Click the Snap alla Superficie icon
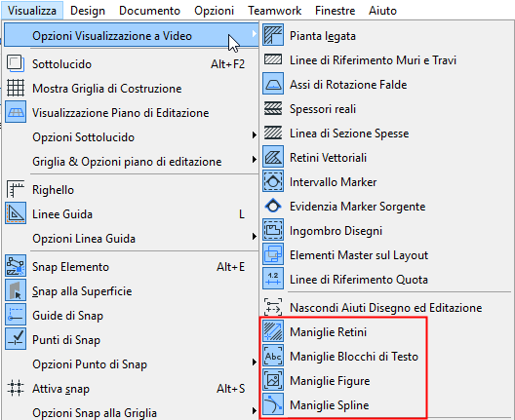This screenshot has height=420, width=515. point(16,290)
